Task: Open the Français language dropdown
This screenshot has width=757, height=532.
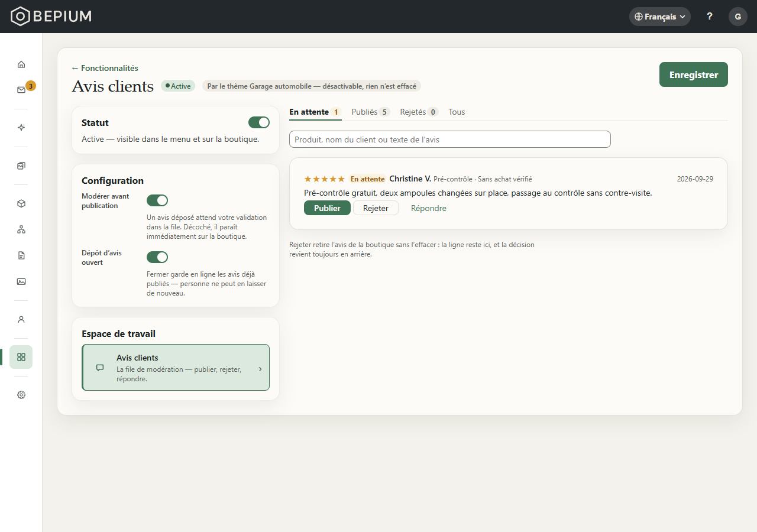Action: click(660, 17)
